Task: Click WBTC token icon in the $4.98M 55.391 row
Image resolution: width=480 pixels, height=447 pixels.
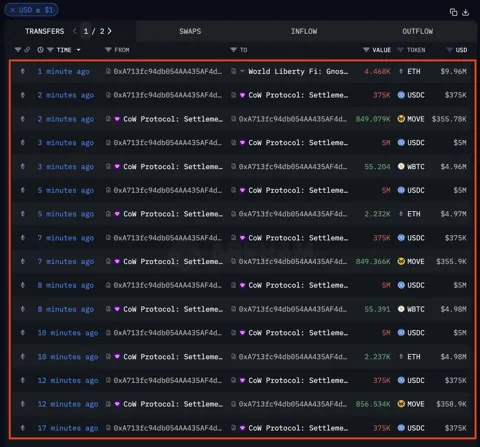Action: pos(401,309)
